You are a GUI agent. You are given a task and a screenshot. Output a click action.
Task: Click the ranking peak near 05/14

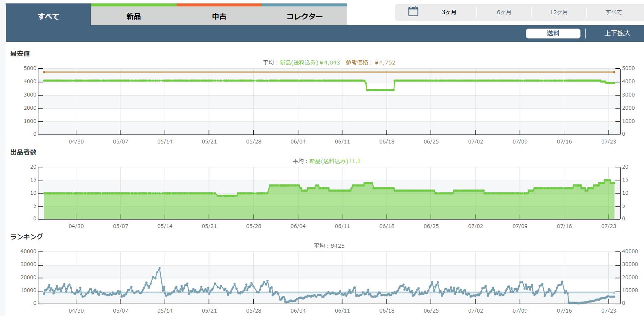tap(160, 268)
